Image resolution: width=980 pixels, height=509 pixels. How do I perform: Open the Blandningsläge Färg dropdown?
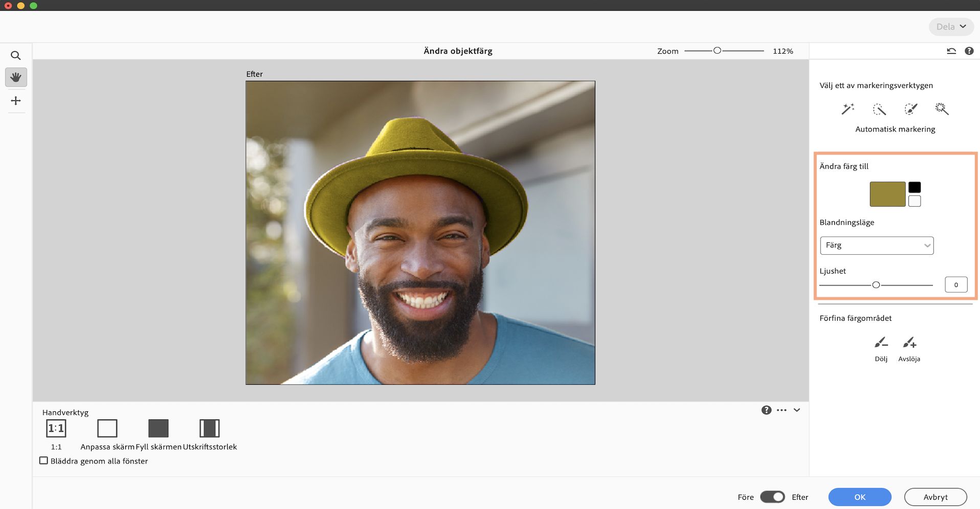coord(877,246)
